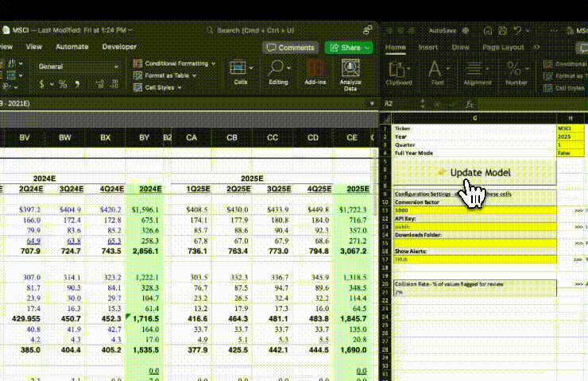This screenshot has height=381, width=588.
Task: Toggle AutoSave in right window
Action: 466,31
